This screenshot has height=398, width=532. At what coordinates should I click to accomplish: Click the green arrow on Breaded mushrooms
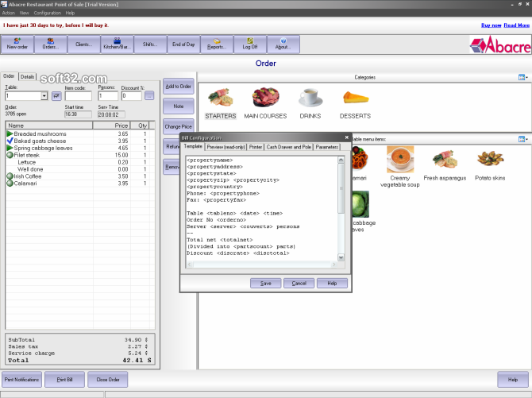(x=10, y=133)
